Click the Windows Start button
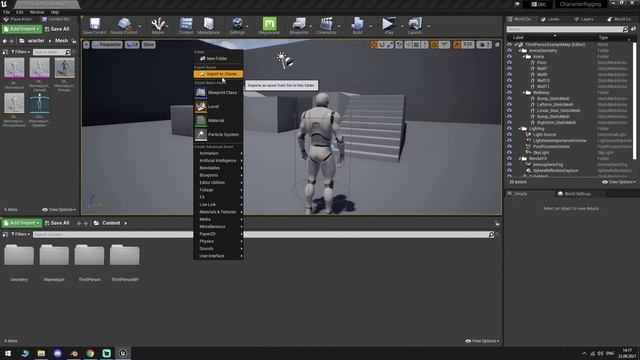Screen dimensions: 640x360 (x=8, y=353)
